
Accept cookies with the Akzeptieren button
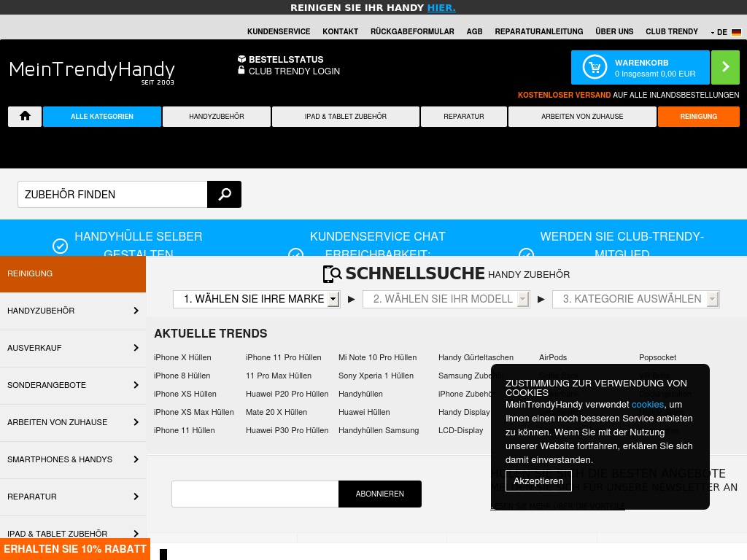(x=538, y=481)
